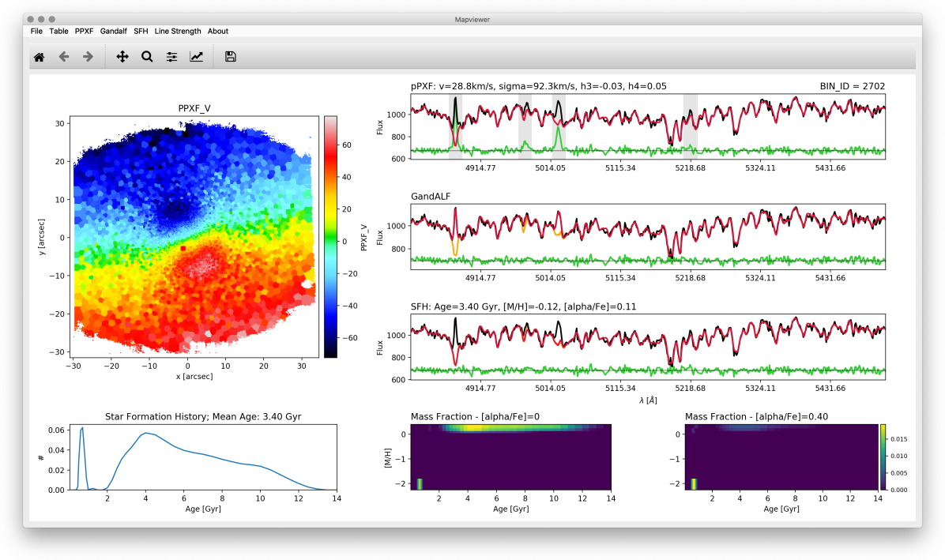Open the SFH menu
This screenshot has height=560, width=945.
point(141,32)
